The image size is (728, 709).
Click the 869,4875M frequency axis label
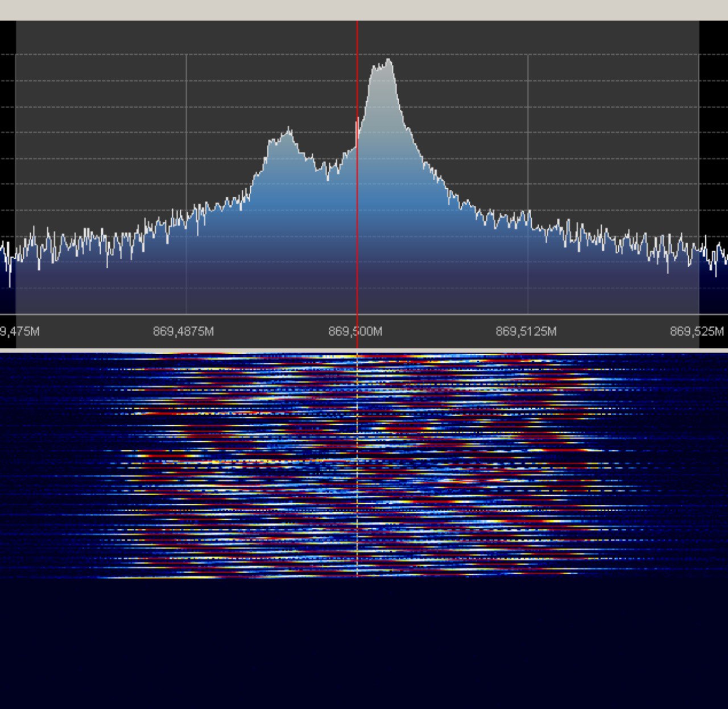[183, 331]
